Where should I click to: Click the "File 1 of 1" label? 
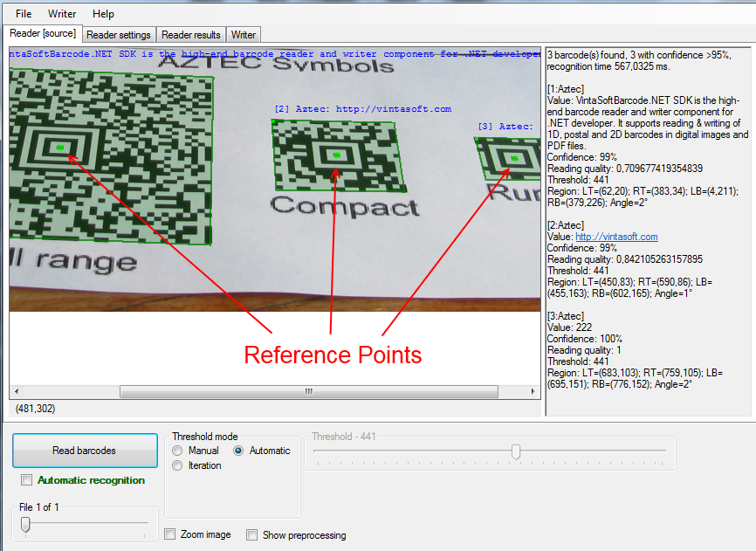(39, 507)
